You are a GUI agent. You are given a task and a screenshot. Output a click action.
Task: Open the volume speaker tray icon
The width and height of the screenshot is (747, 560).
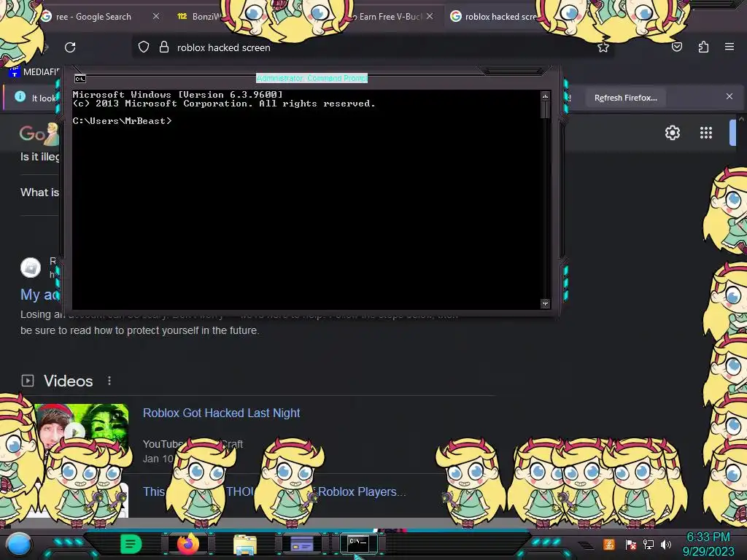[666, 544]
